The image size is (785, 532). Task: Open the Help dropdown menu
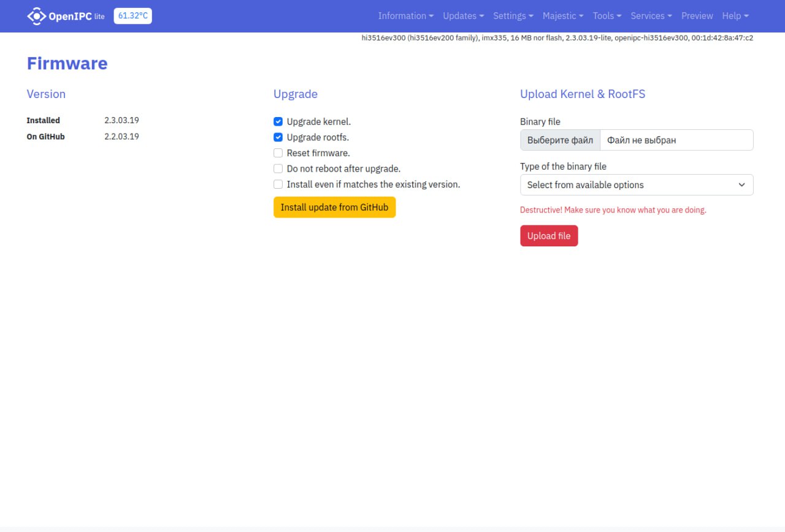tap(735, 16)
